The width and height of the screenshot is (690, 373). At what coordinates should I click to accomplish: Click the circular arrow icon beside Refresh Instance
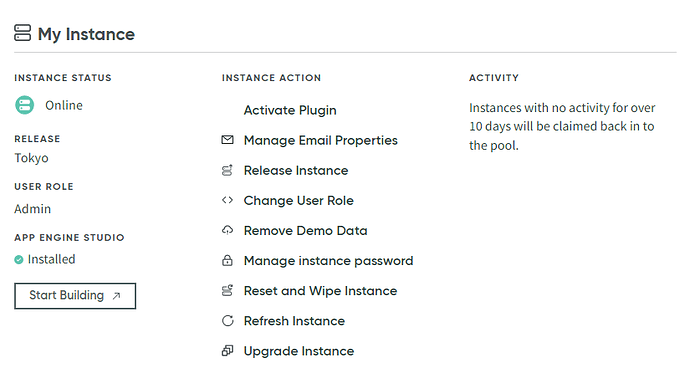228,321
